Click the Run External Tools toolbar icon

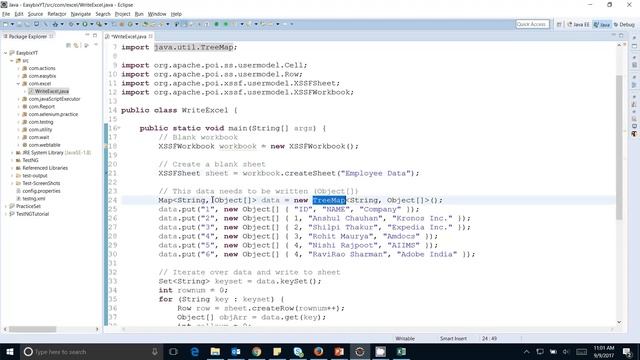(99, 24)
